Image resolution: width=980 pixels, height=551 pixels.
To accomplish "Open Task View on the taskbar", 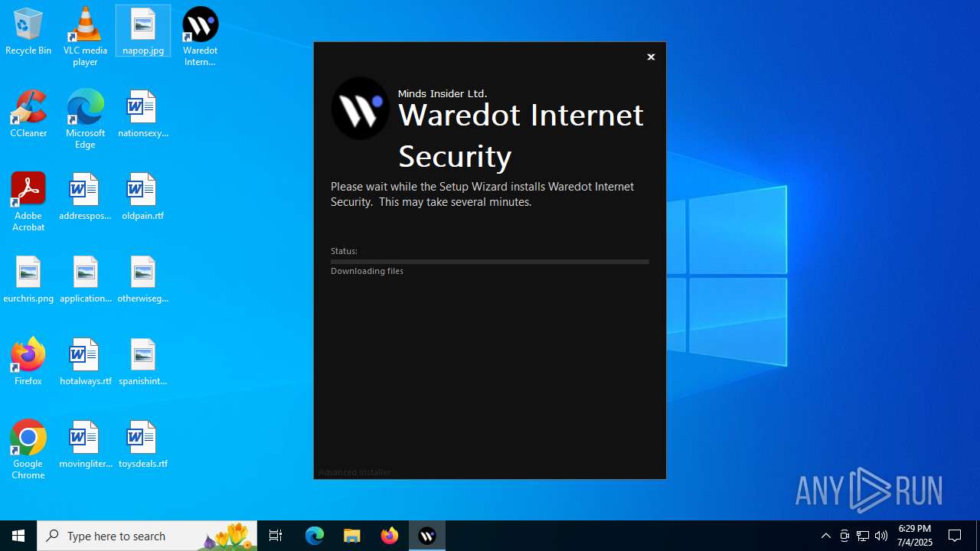I will 276,536.
